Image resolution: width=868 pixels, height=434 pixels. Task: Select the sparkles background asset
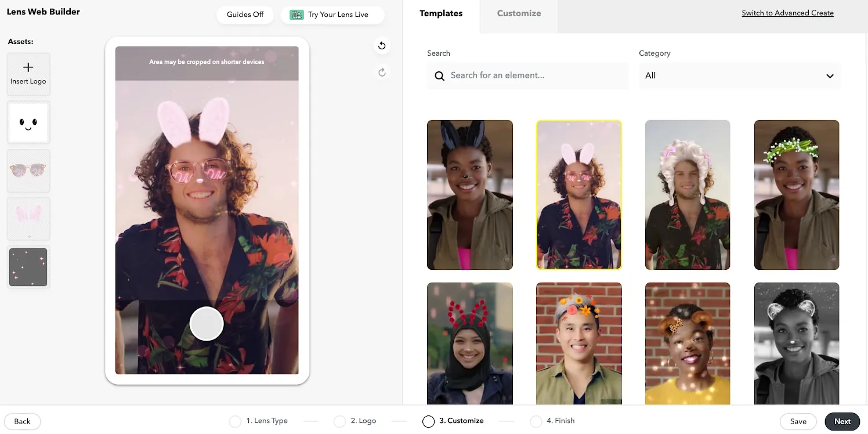click(x=28, y=267)
